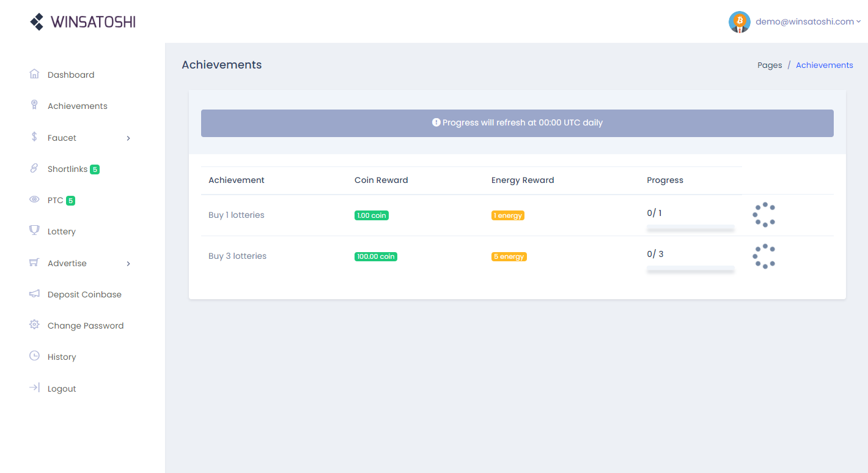Click the Progress will refresh banner text
The width and height of the screenshot is (868, 473).
[x=523, y=122]
